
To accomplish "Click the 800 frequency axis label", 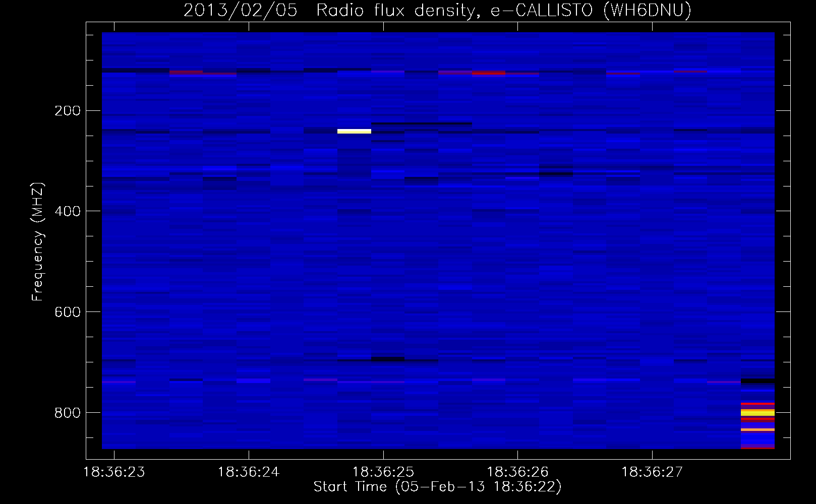I will click(68, 413).
